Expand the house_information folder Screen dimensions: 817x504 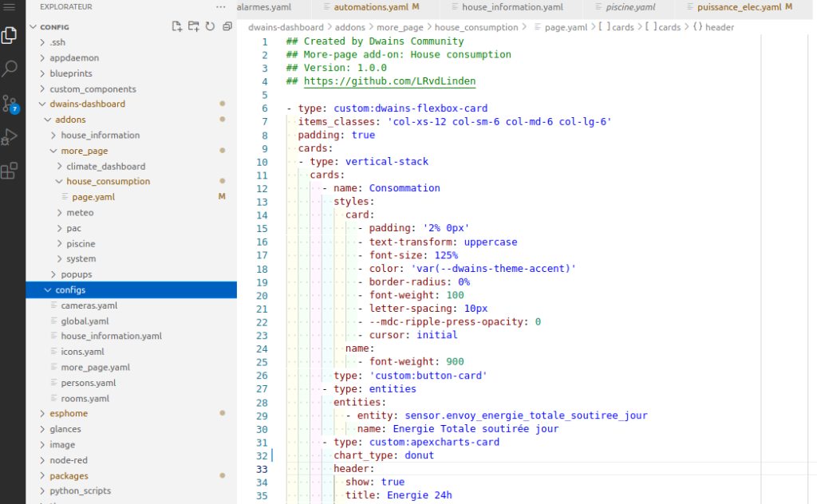[132, 136]
